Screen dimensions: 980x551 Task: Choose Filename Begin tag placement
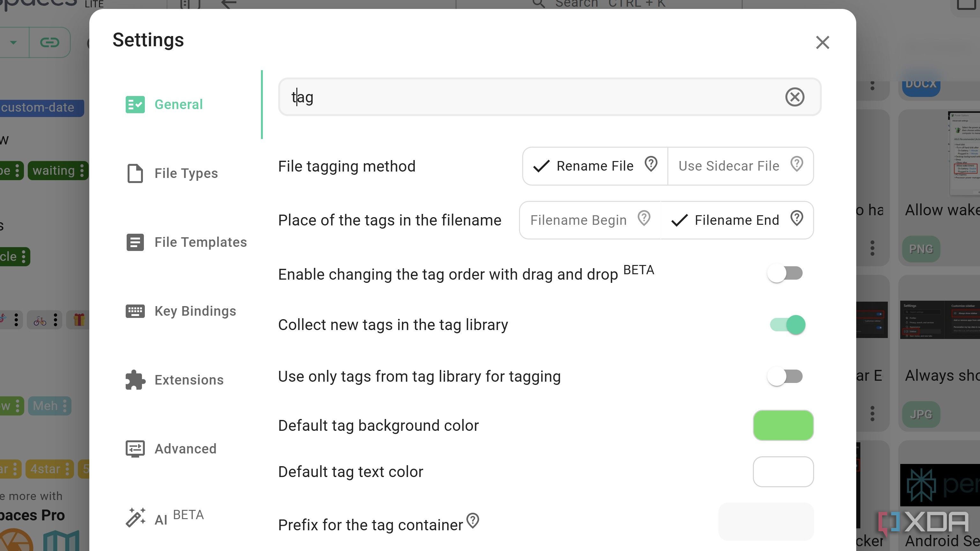pos(590,220)
